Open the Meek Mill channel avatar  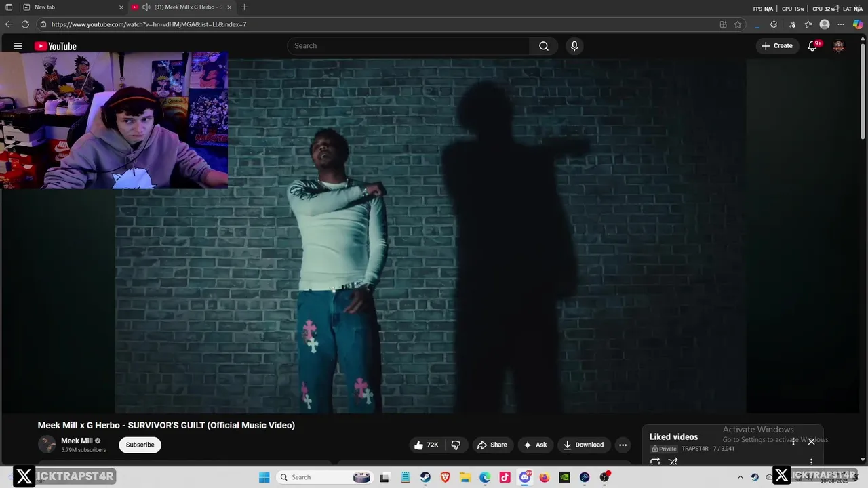[47, 445]
